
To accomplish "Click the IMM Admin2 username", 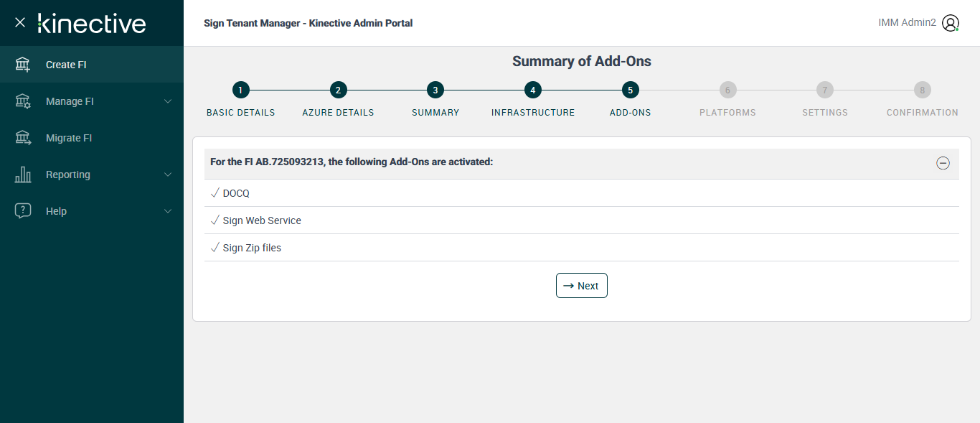I will [x=907, y=23].
